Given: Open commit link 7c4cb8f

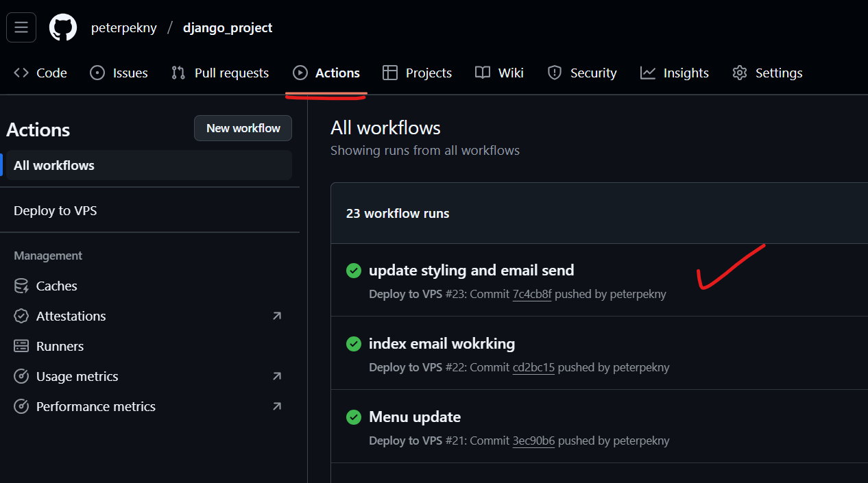Looking at the screenshot, I should point(532,295).
